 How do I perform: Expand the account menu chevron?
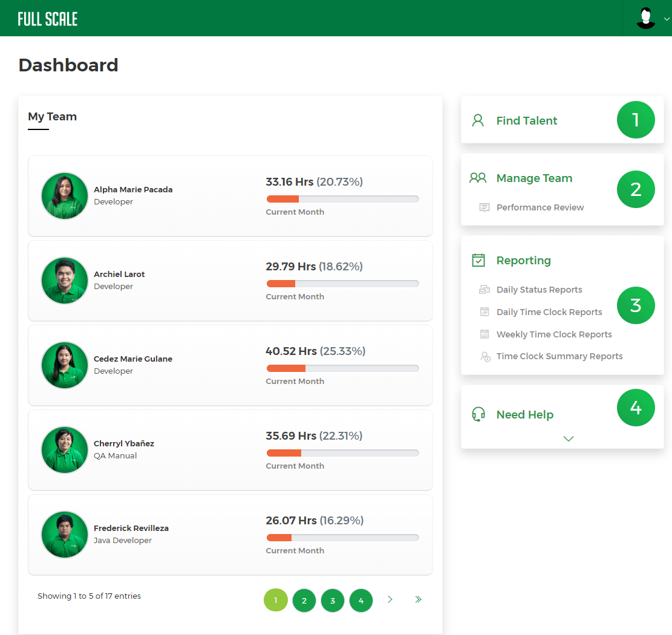665,18
